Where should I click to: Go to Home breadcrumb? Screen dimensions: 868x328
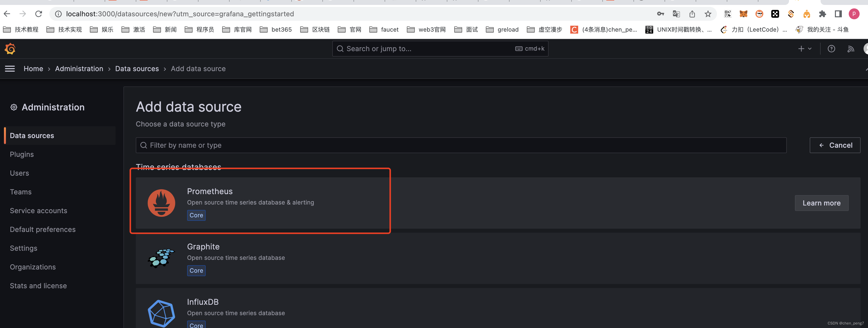tap(33, 69)
